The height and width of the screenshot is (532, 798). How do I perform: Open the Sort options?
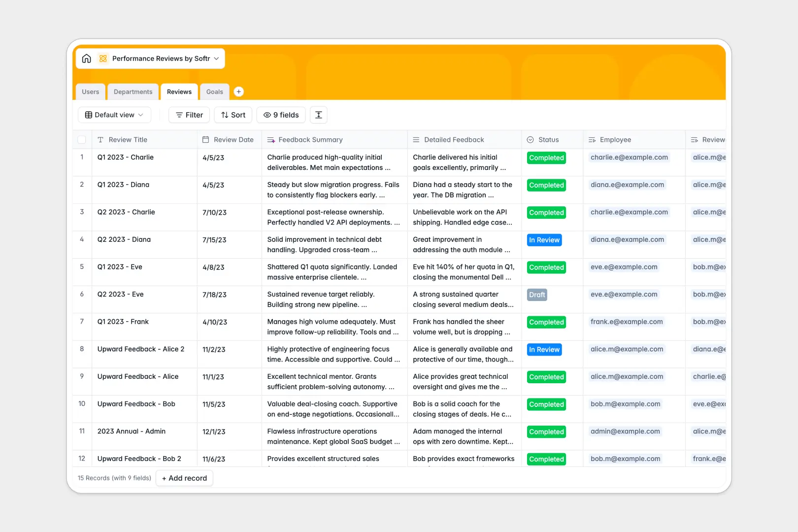click(x=233, y=115)
